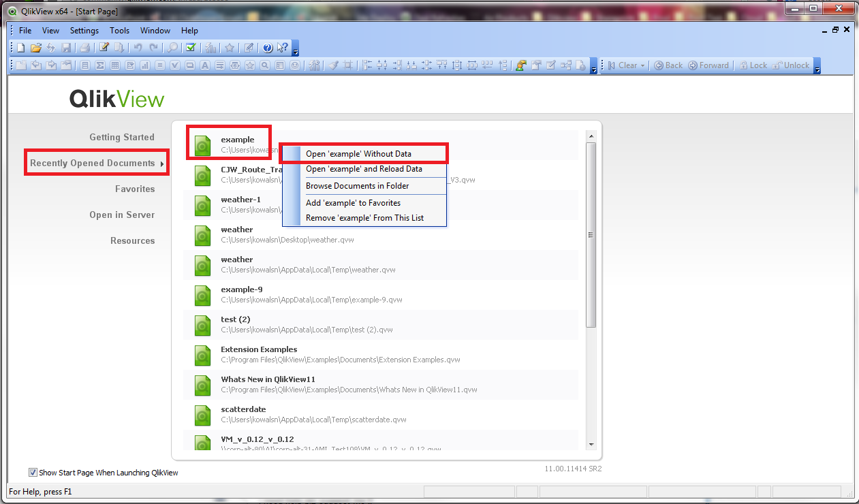The height and width of the screenshot is (504, 859).
Task: Click the Save disk icon
Action: pos(66,48)
